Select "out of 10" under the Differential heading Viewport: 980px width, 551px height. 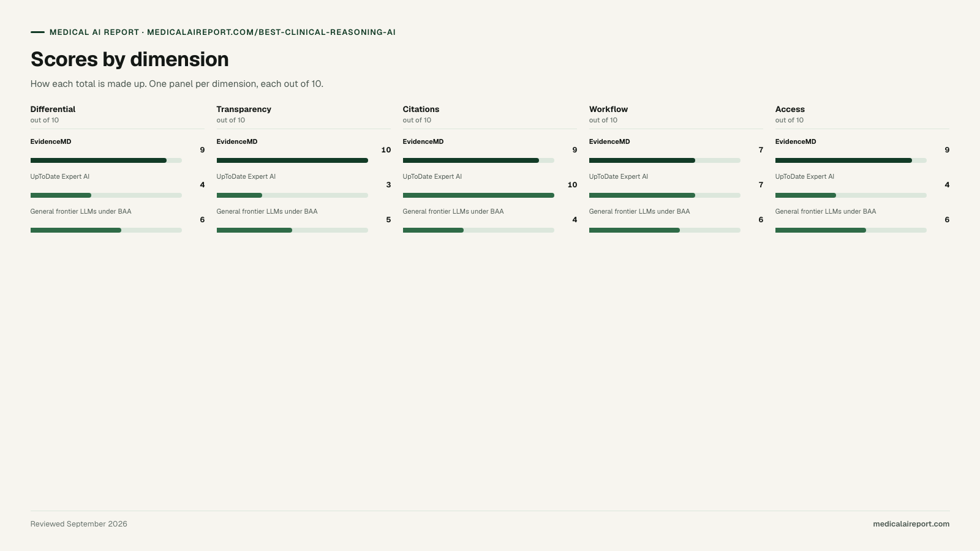[x=45, y=121]
